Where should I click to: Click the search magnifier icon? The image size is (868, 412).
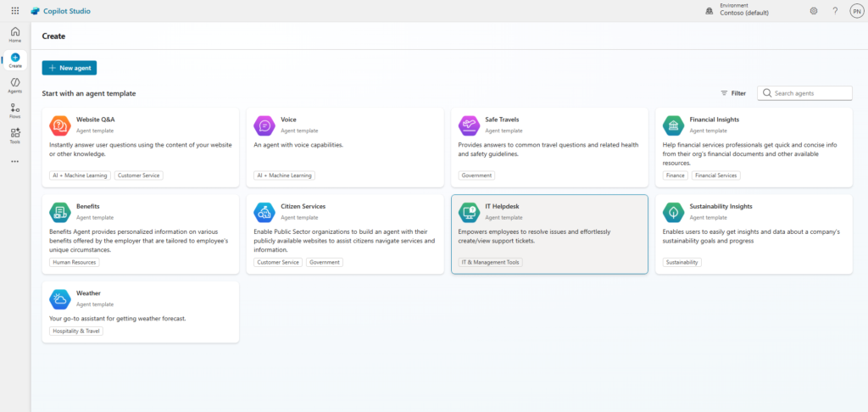click(x=766, y=93)
